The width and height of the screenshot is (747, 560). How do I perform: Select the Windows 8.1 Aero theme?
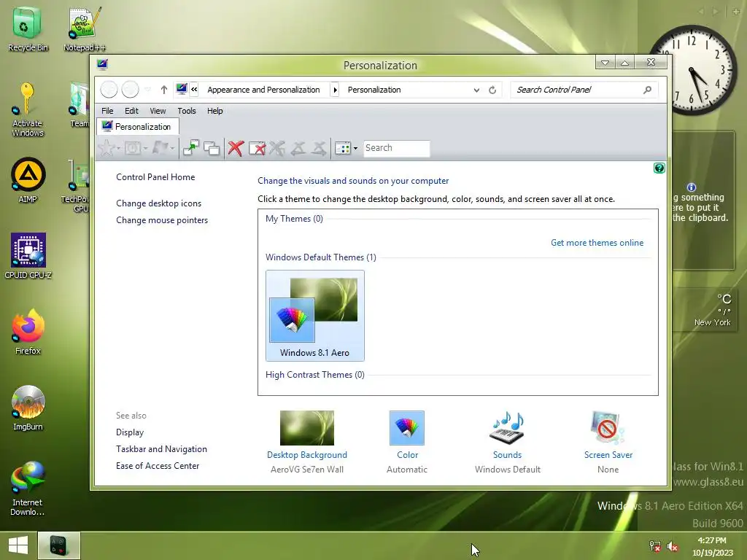(x=315, y=315)
